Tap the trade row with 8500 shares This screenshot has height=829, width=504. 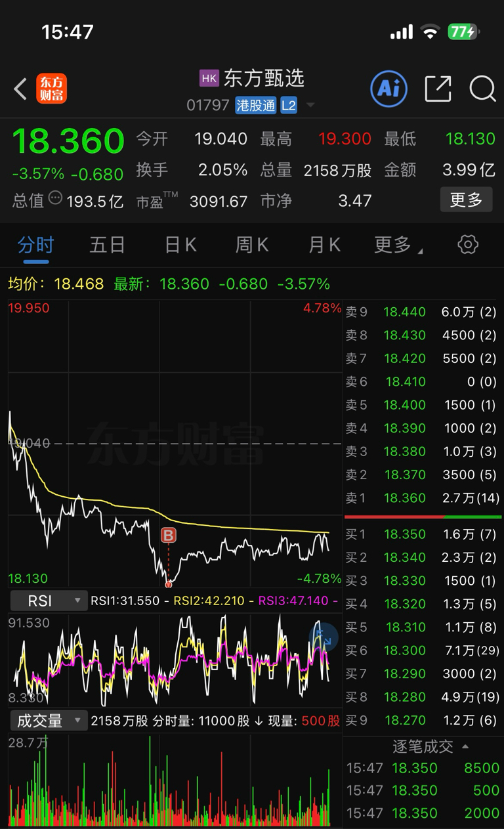click(x=423, y=768)
